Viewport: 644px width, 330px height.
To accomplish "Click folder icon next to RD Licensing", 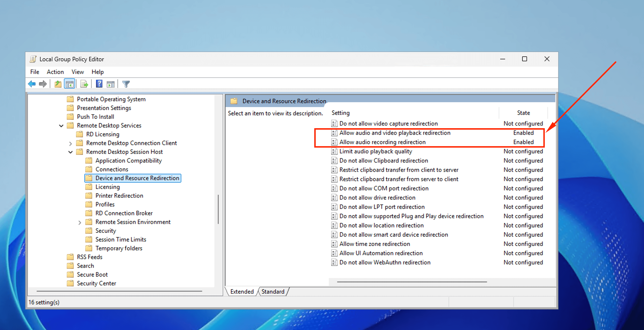I will [79, 134].
